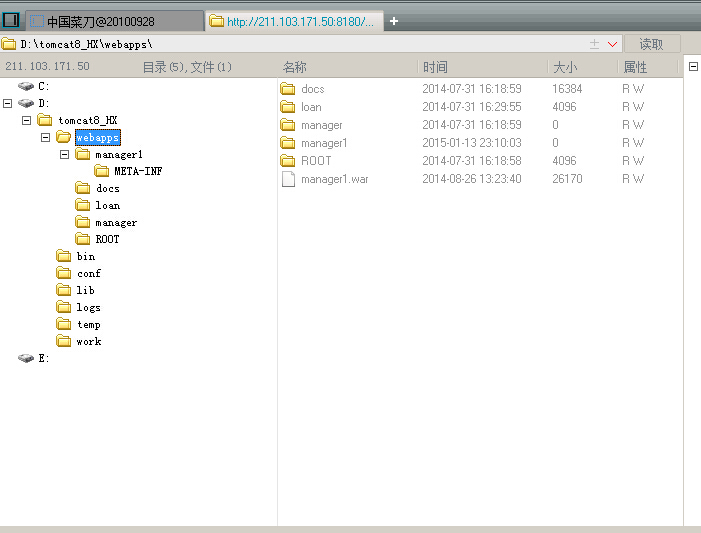Click manager folder icon in file list

288,125
